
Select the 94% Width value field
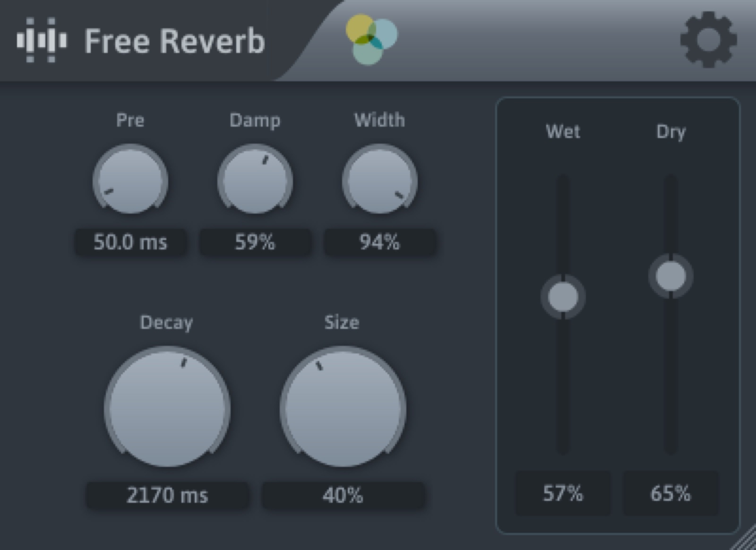click(x=380, y=242)
